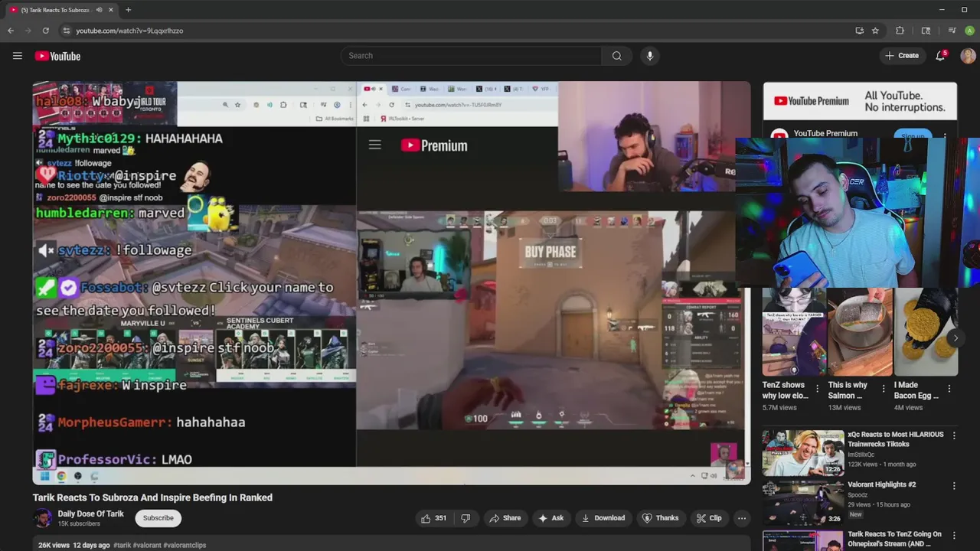Click the 26K views 12 days ago text
980x551 pixels.
[74, 545]
